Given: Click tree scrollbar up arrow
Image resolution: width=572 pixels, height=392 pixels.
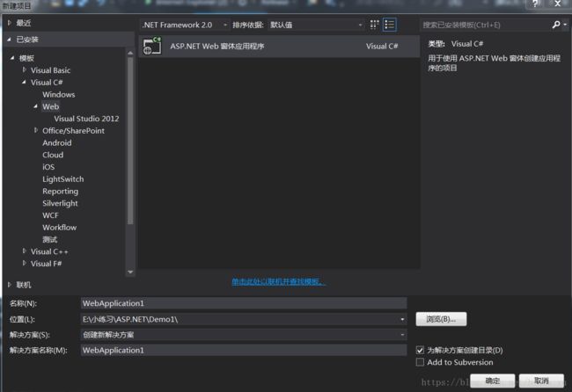Looking at the screenshot, I should 130,53.
